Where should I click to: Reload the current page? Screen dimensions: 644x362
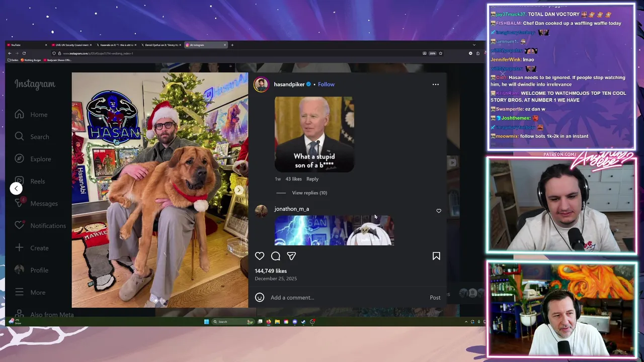tap(24, 53)
